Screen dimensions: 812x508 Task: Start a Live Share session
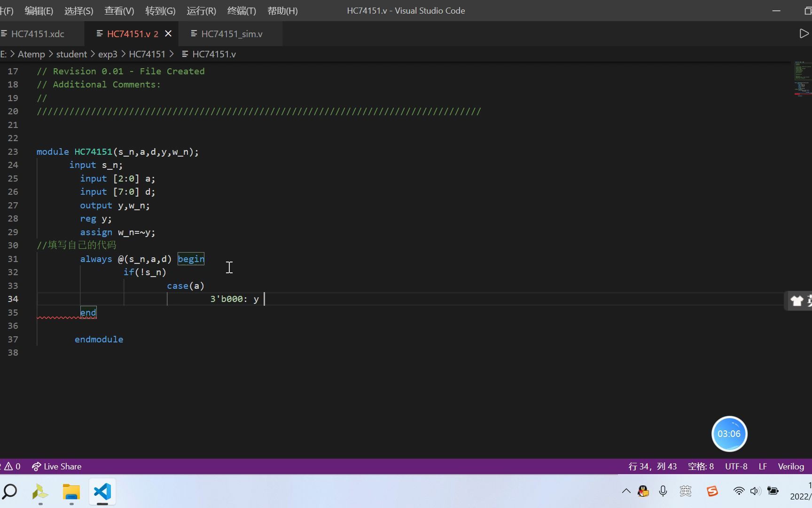coord(56,467)
